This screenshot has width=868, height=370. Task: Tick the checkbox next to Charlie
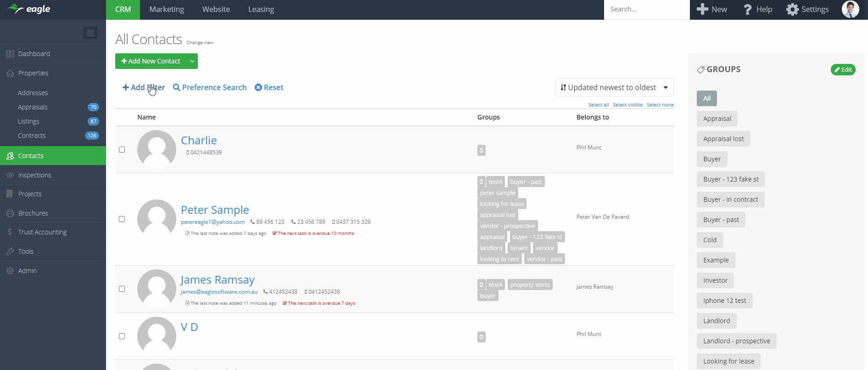pyautogui.click(x=122, y=149)
